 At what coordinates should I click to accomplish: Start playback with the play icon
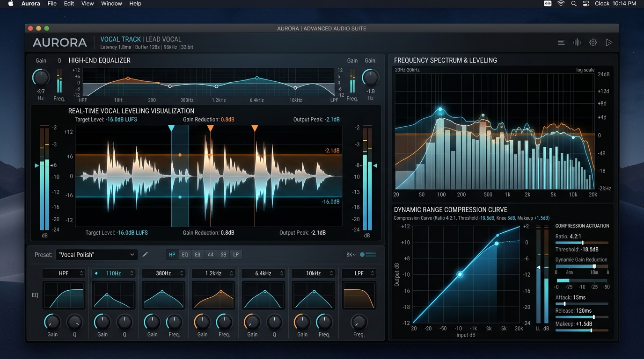click(609, 43)
